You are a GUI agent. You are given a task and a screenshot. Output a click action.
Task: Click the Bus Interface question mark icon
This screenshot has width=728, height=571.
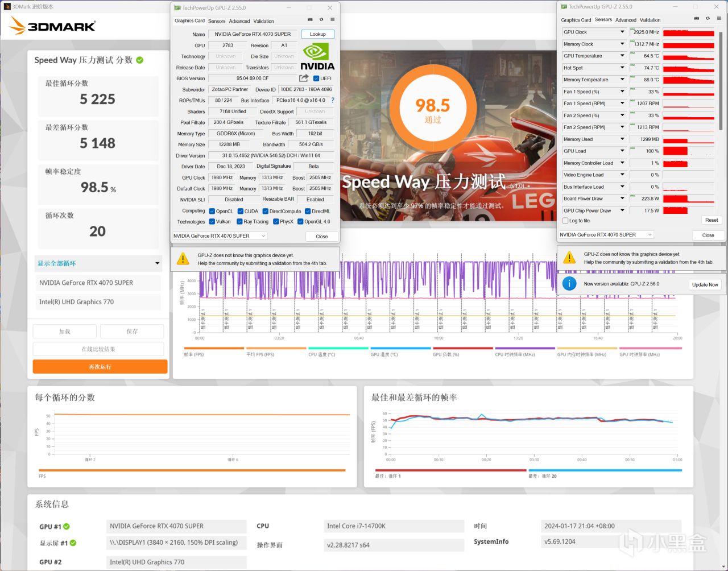point(333,100)
